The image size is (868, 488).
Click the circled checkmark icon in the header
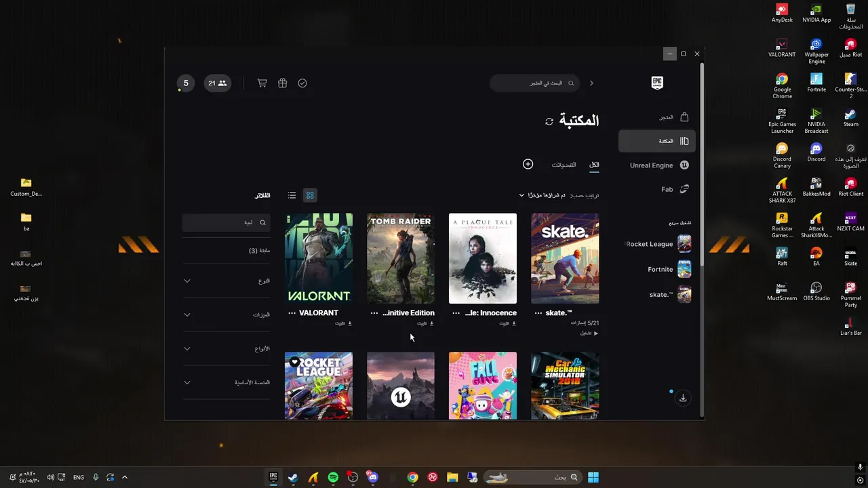pos(302,83)
